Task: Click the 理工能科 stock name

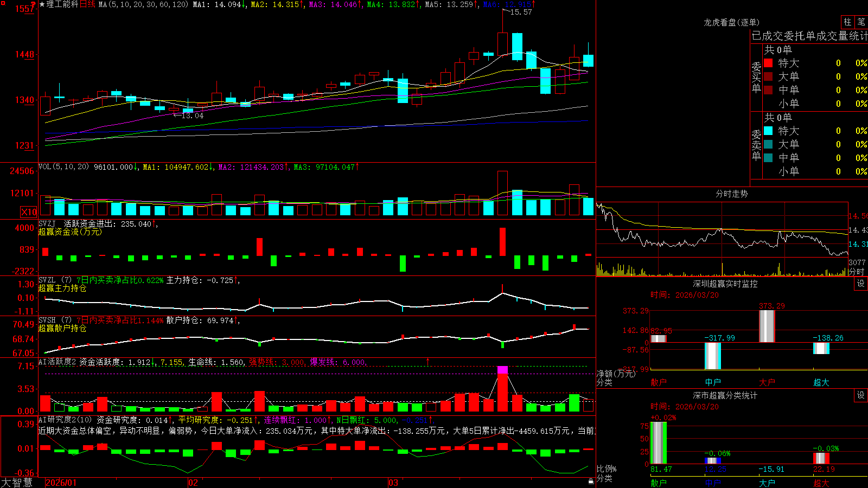Action: click(x=62, y=4)
